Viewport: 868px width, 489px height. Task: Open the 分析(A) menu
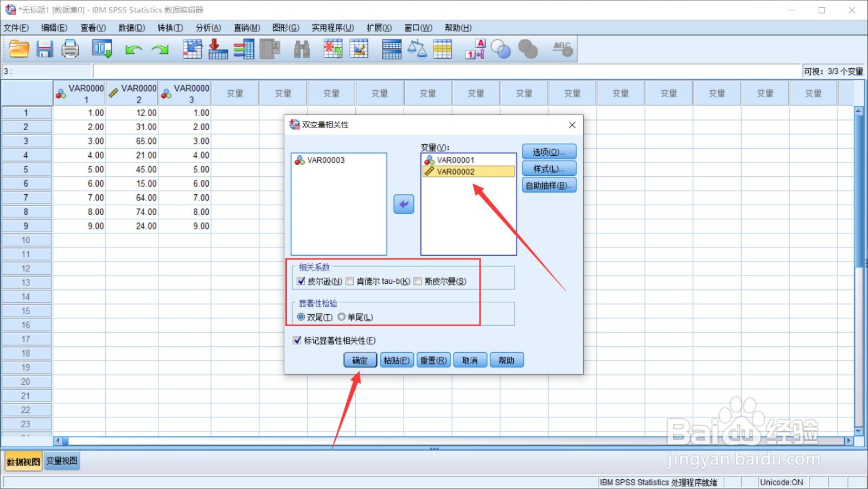(208, 28)
